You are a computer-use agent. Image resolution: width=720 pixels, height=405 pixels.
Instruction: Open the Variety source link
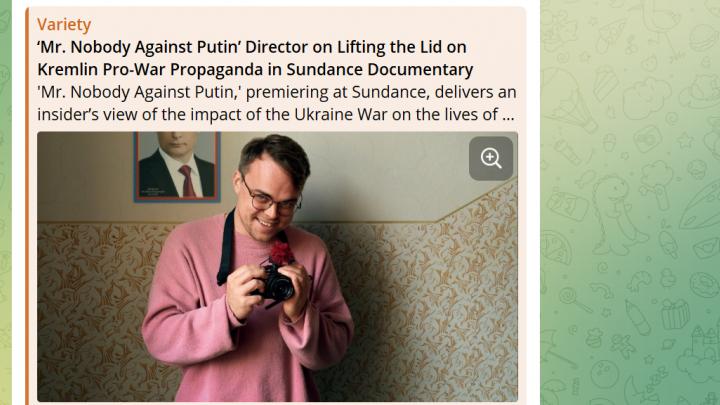64,24
